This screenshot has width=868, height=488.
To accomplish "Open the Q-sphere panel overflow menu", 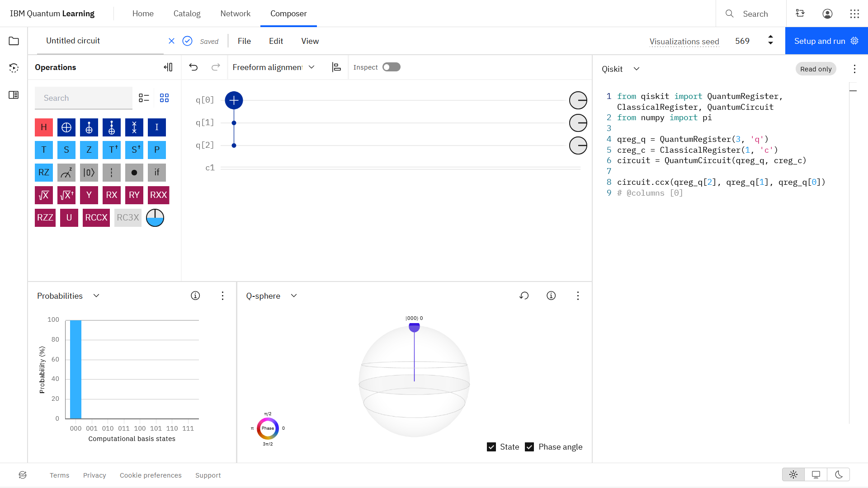I will [578, 296].
